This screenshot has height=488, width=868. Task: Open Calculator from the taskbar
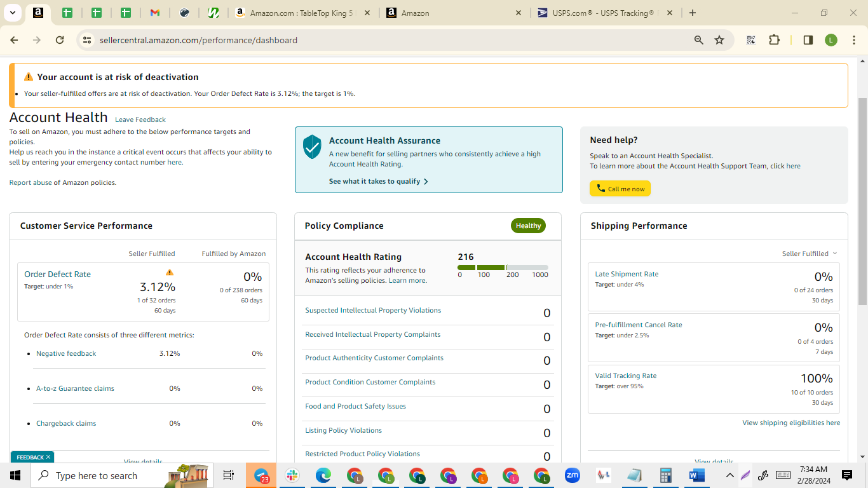666,475
